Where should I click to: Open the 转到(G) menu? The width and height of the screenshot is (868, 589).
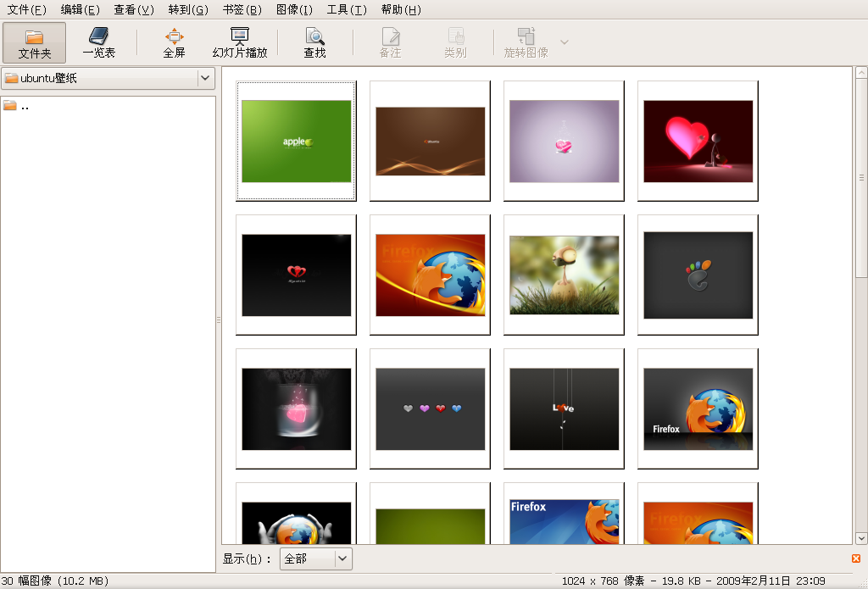(188, 9)
